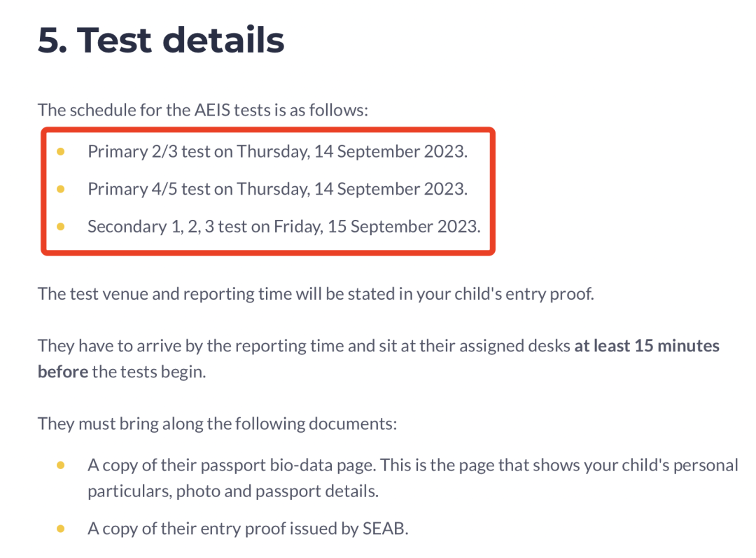Click the bold word "before"
Image resolution: width=756 pixels, height=558 pixels.
63,372
